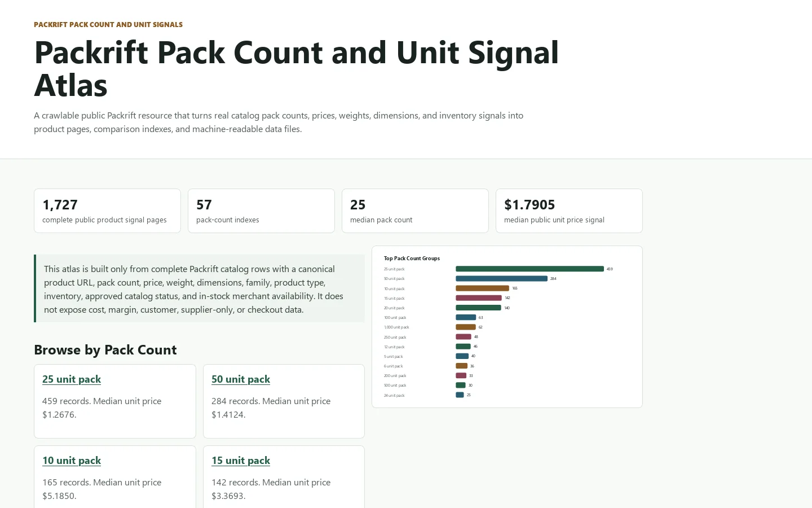Select the 24 unit pack chart bar
This screenshot has height=508, width=812.
tap(460, 395)
